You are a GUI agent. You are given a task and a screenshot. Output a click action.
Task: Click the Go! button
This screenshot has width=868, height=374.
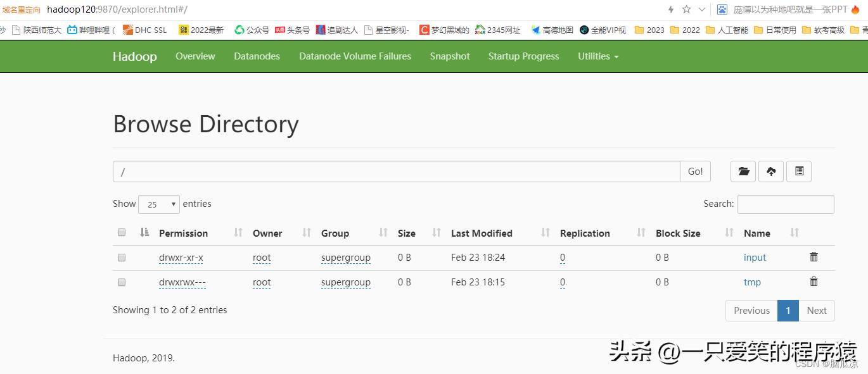click(x=694, y=171)
